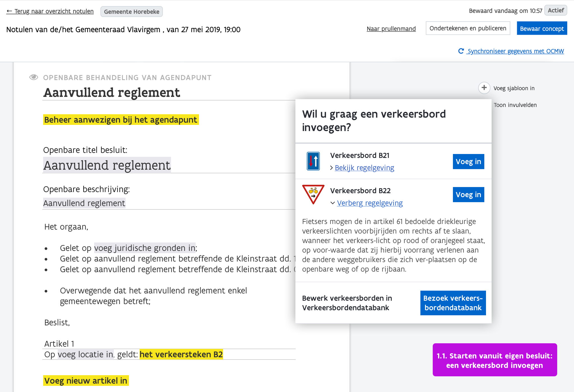
Task: Click the Openbare titel besluit field
Action: coord(107,165)
